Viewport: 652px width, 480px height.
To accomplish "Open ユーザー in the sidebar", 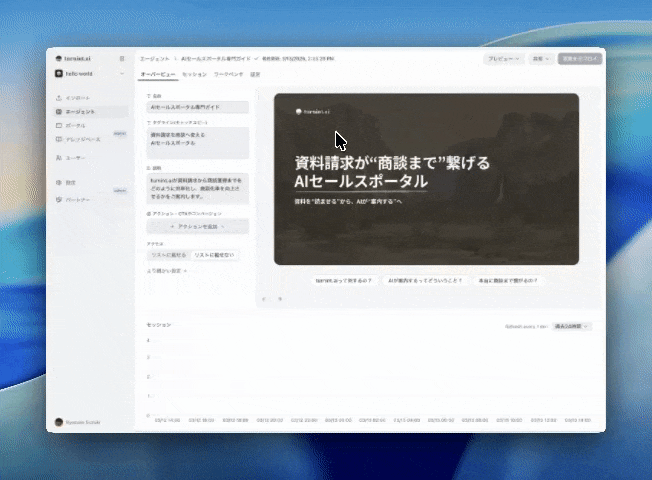I will (x=91, y=158).
